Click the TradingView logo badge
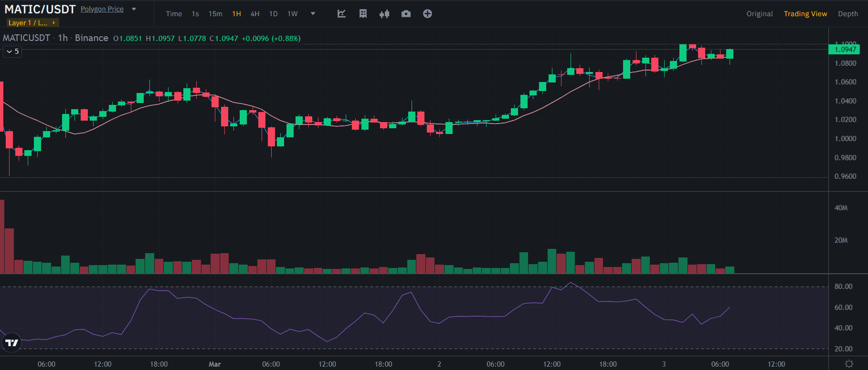868x370 pixels. [11, 342]
